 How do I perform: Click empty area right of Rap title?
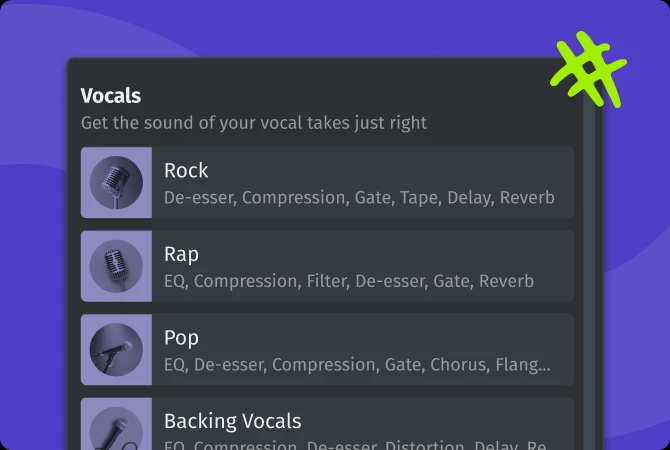click(x=400, y=254)
